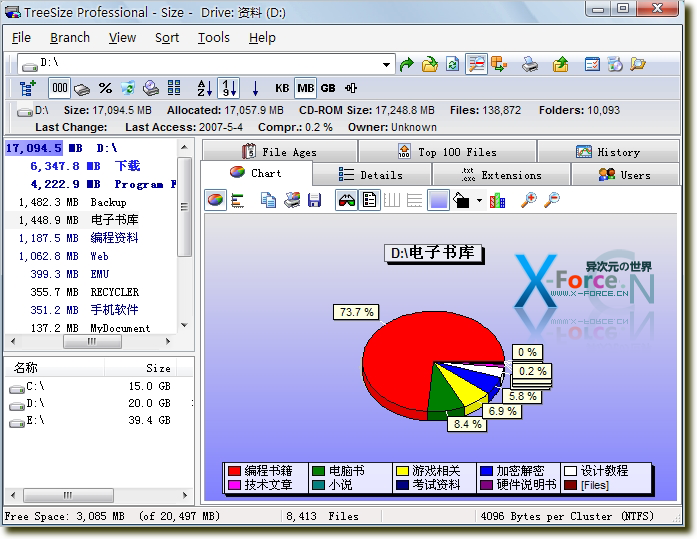
Task: Click the paint bucket fill color icon
Action: click(x=461, y=200)
